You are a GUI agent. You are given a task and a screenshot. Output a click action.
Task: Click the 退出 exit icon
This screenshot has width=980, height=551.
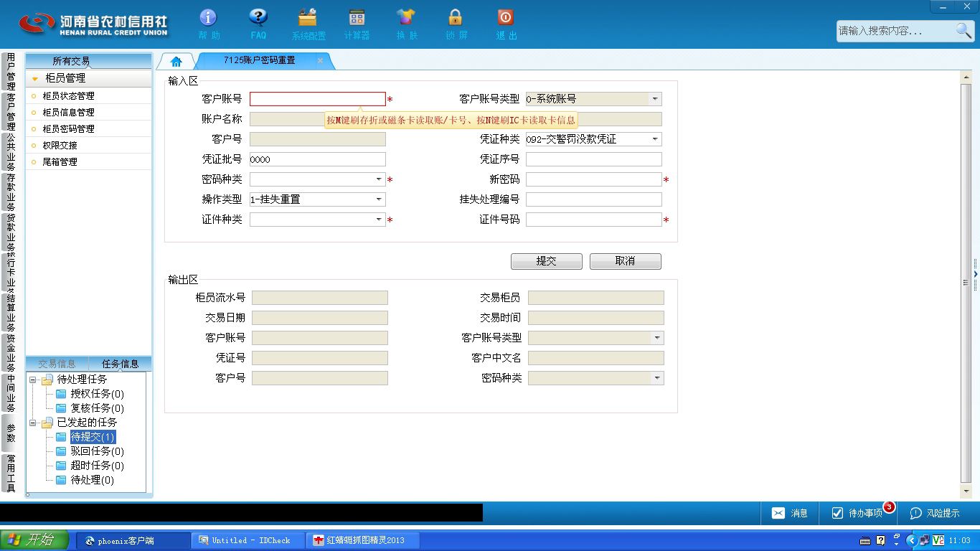[506, 18]
